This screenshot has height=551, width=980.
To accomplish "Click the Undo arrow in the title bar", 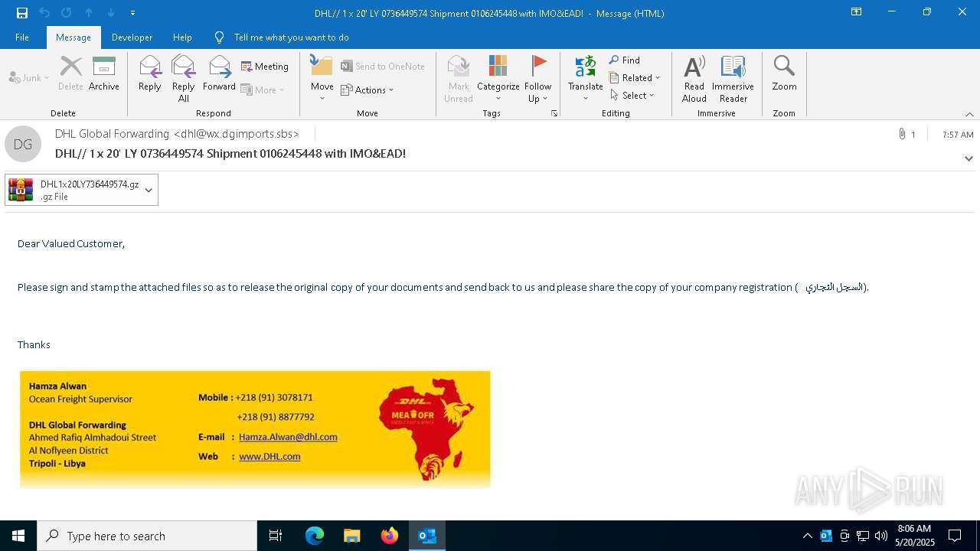I will [x=44, y=13].
